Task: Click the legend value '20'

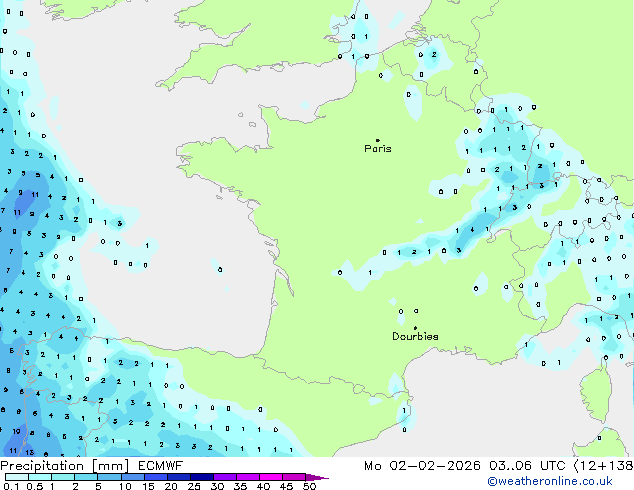Action: tap(171, 486)
